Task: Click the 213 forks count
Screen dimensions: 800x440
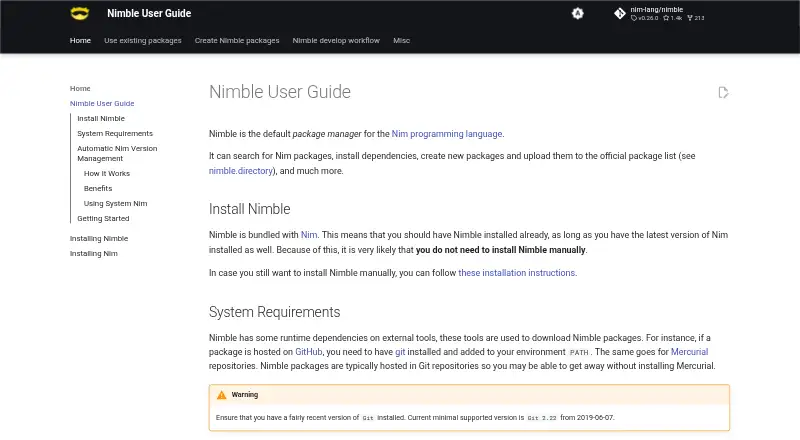Action: tap(696, 18)
